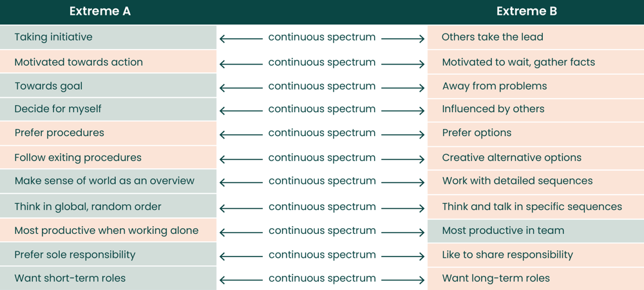
Task: Select the Extreme A column header
Action: click(x=100, y=12)
